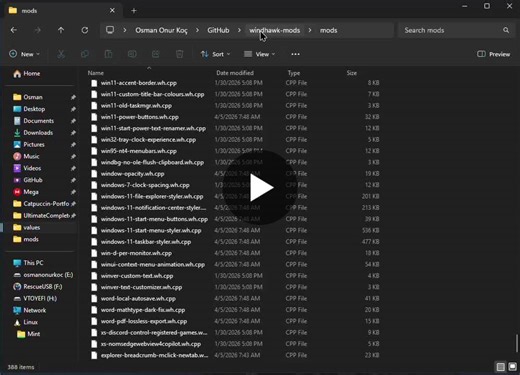The height and width of the screenshot is (375, 520).
Task: Click the This PC monitor icon in address bar
Action: tap(110, 30)
